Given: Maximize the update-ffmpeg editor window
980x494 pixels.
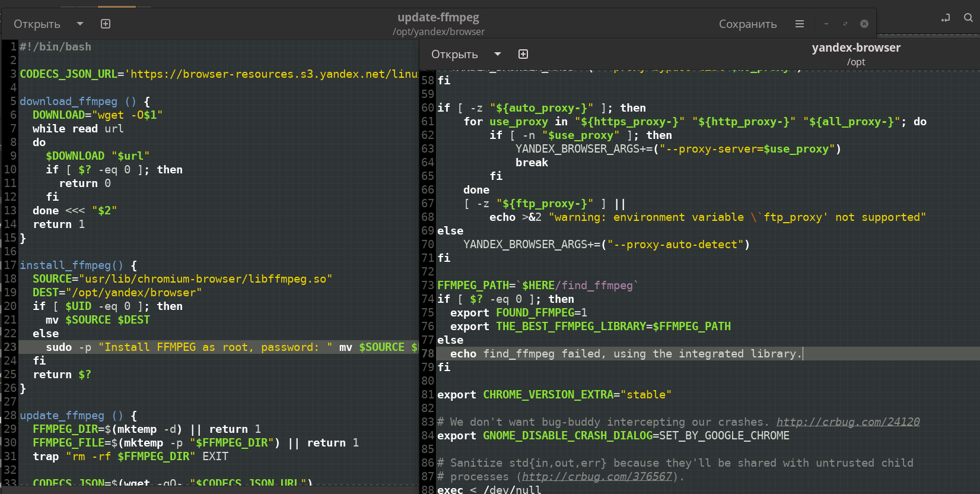Looking at the screenshot, I should click(x=845, y=24).
